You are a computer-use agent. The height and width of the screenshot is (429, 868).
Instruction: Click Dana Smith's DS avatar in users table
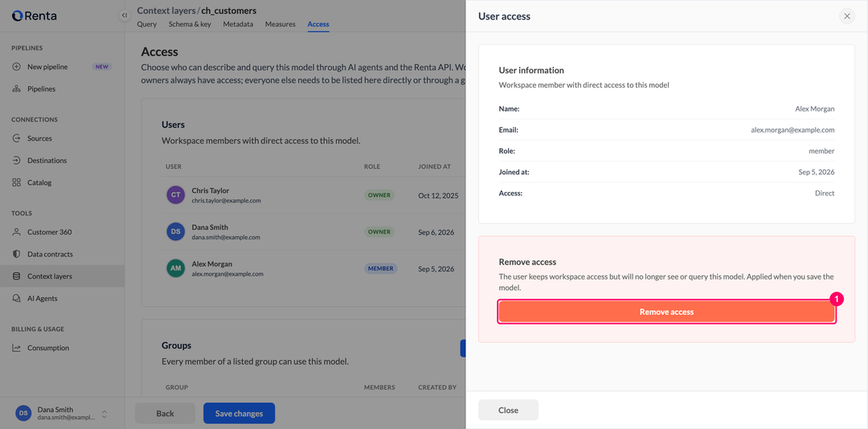point(175,231)
